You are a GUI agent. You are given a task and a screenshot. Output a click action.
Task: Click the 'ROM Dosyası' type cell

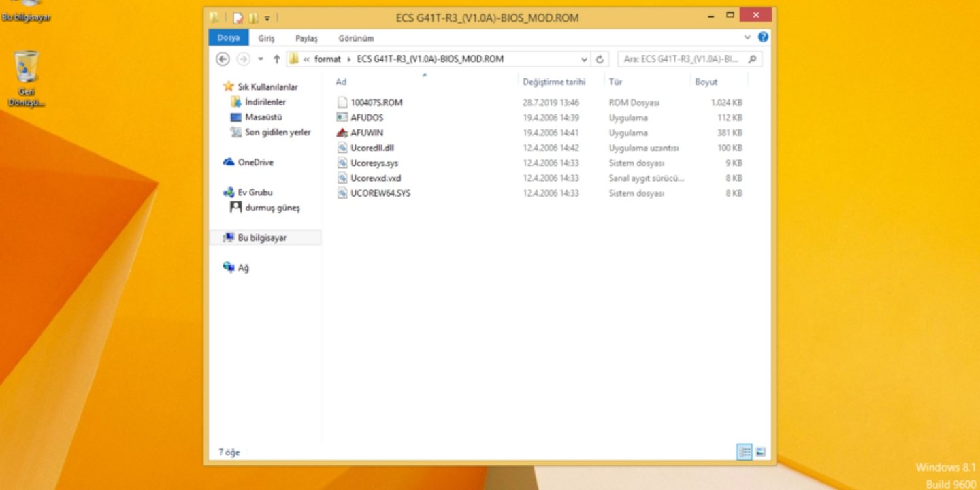[x=634, y=103]
